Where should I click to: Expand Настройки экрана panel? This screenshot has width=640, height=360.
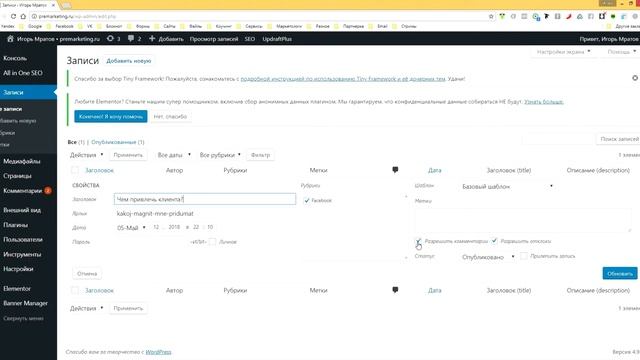[563, 52]
